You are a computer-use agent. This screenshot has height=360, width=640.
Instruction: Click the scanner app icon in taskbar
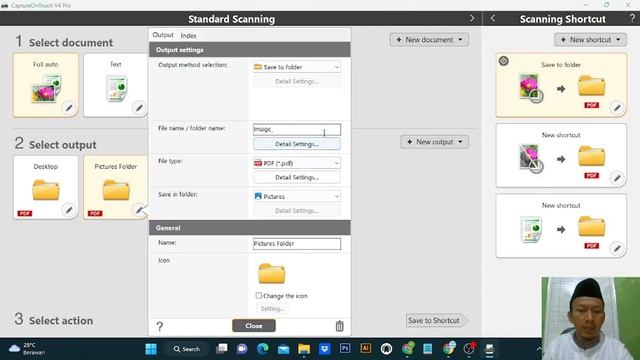(489, 349)
